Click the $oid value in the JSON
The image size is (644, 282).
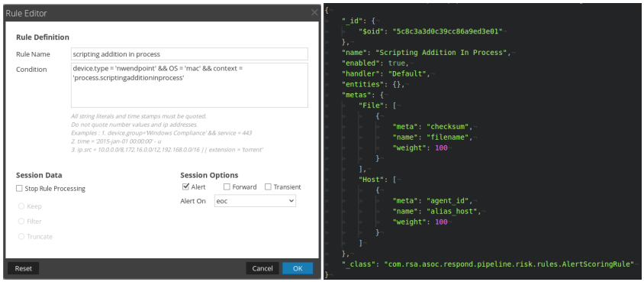point(448,31)
